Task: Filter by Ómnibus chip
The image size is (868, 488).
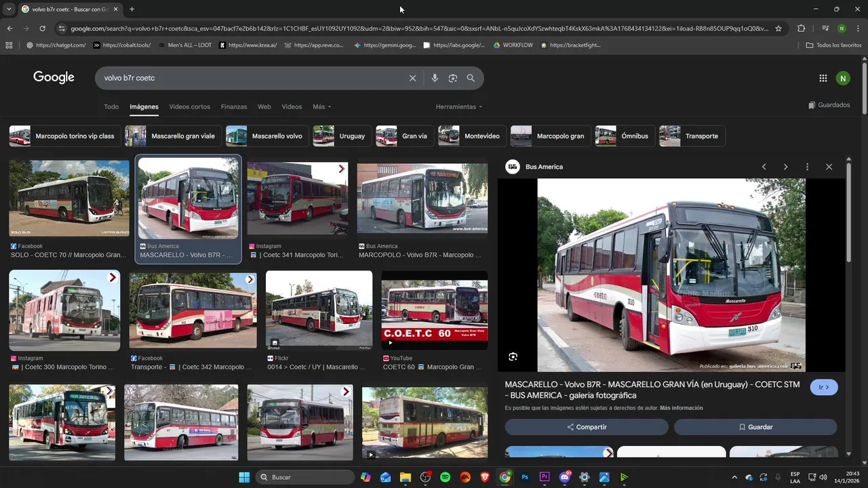Action: tap(625, 136)
